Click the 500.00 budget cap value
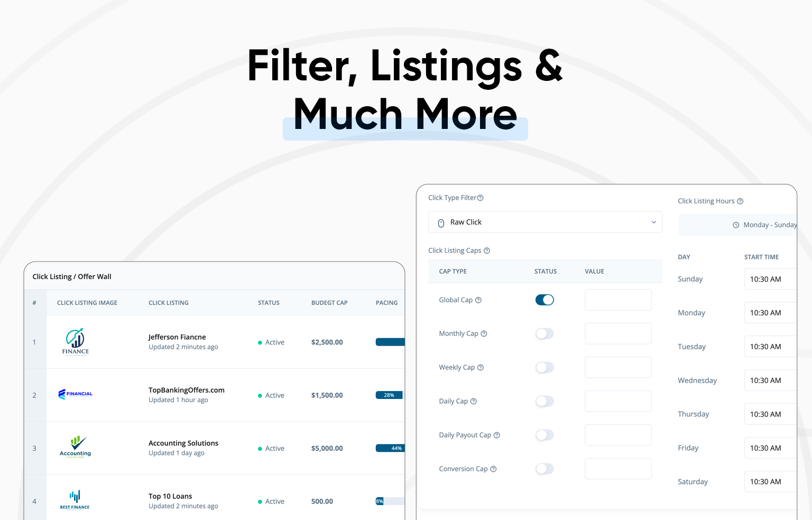This screenshot has width=812, height=520. [322, 502]
